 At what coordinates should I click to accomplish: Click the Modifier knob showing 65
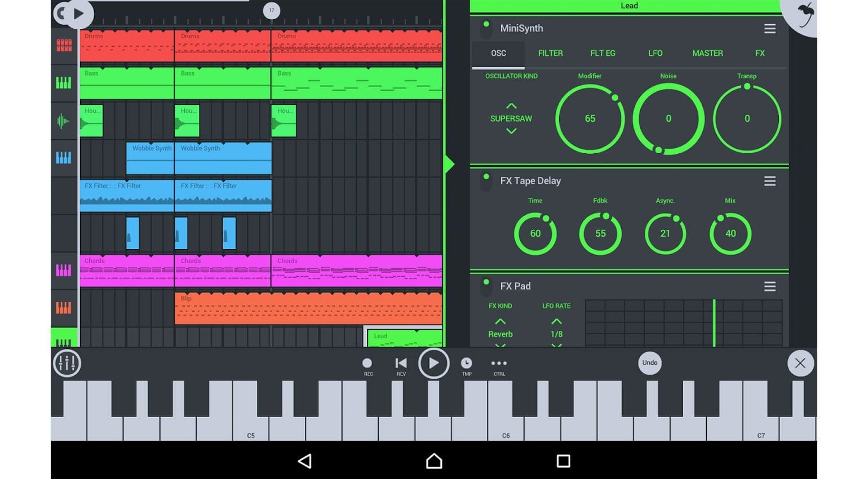(x=590, y=119)
